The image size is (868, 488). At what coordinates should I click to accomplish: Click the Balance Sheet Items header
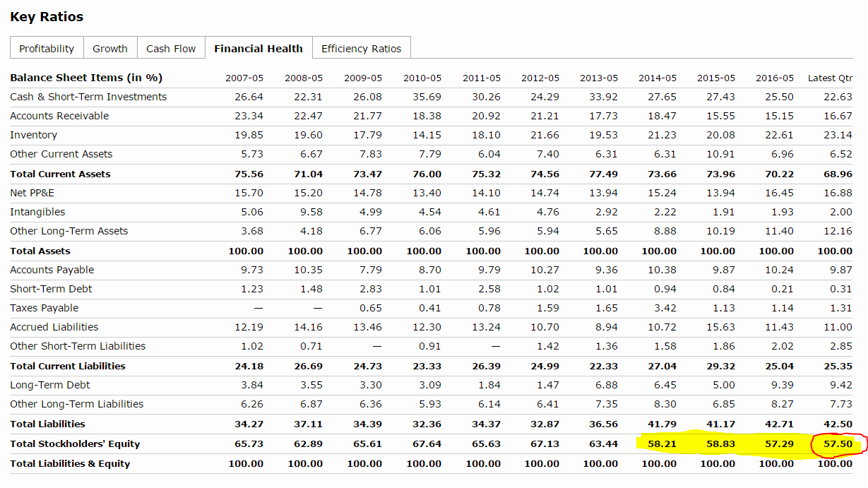pos(86,78)
